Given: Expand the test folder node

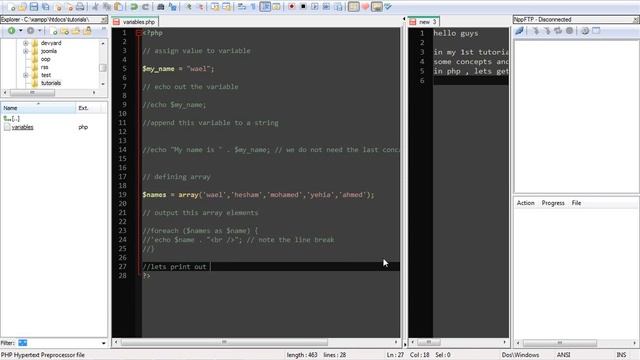Looking at the screenshot, I should coord(25,75).
